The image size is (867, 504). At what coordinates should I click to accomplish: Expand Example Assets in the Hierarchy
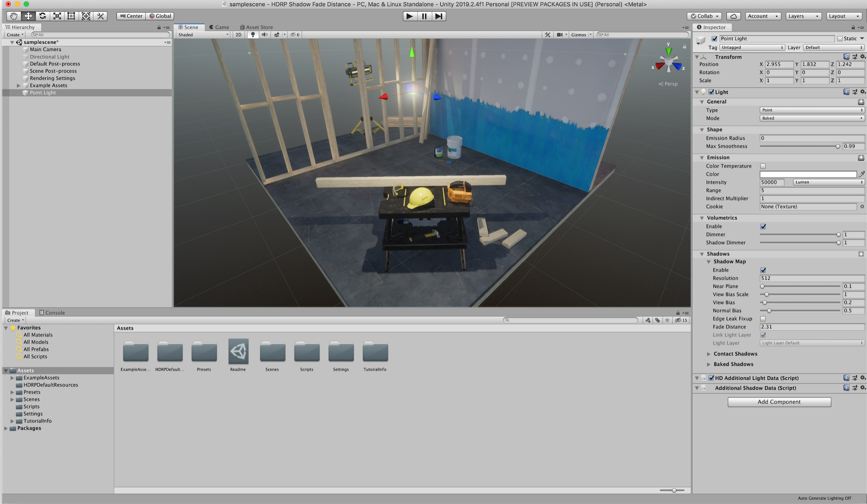19,85
